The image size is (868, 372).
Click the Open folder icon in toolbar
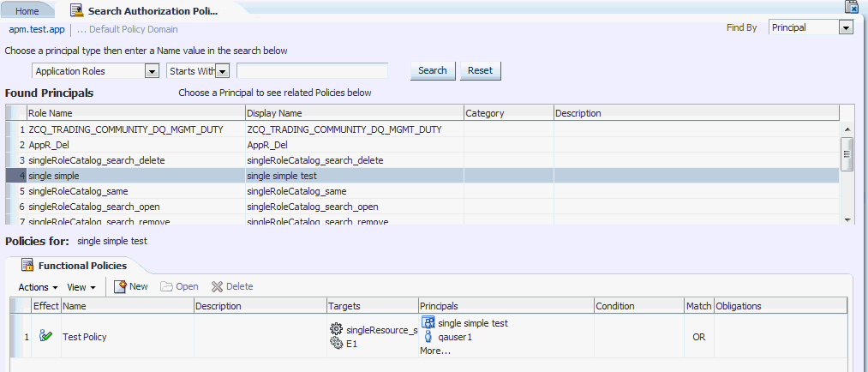166,286
